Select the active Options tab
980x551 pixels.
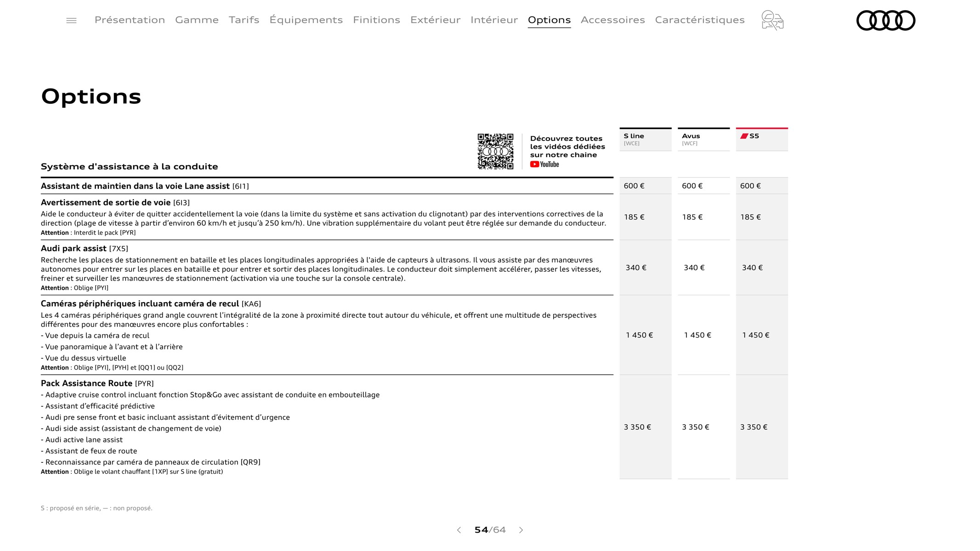pyautogui.click(x=549, y=20)
